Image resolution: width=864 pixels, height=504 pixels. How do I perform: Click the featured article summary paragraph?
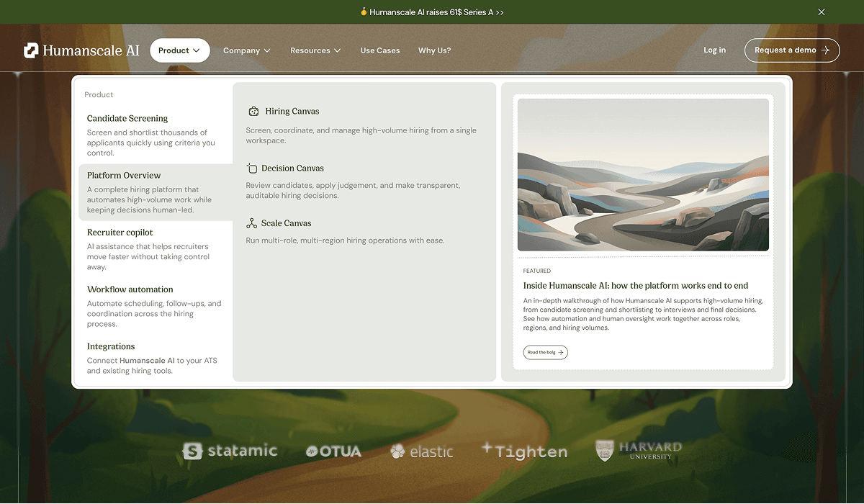[x=643, y=314]
